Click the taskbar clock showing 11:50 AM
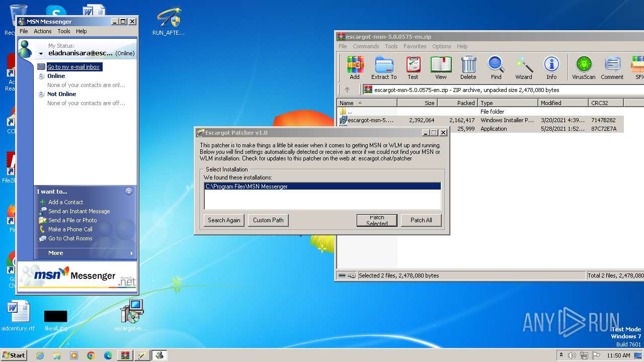The height and width of the screenshot is (362, 644). (x=619, y=355)
